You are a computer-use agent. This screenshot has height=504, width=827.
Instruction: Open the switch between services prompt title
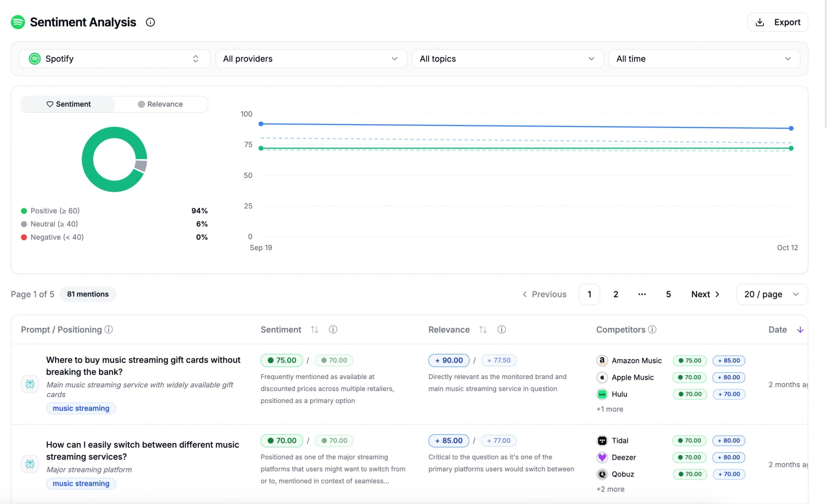click(x=143, y=451)
